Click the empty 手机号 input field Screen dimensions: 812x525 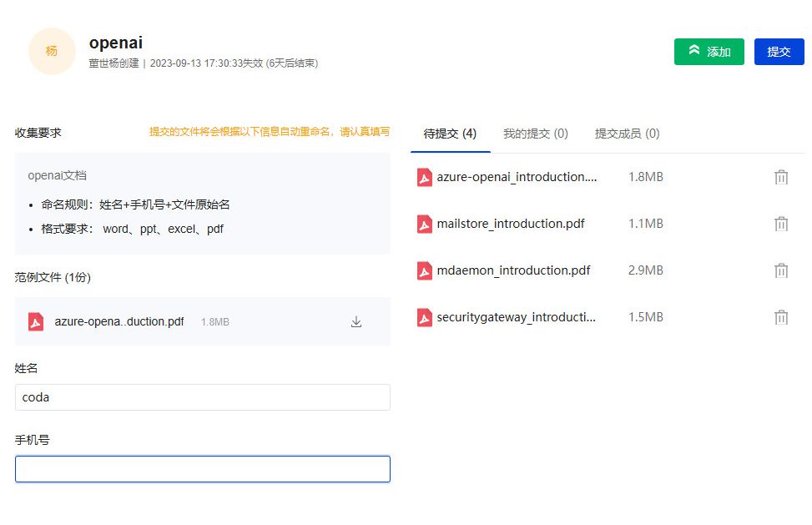point(203,469)
